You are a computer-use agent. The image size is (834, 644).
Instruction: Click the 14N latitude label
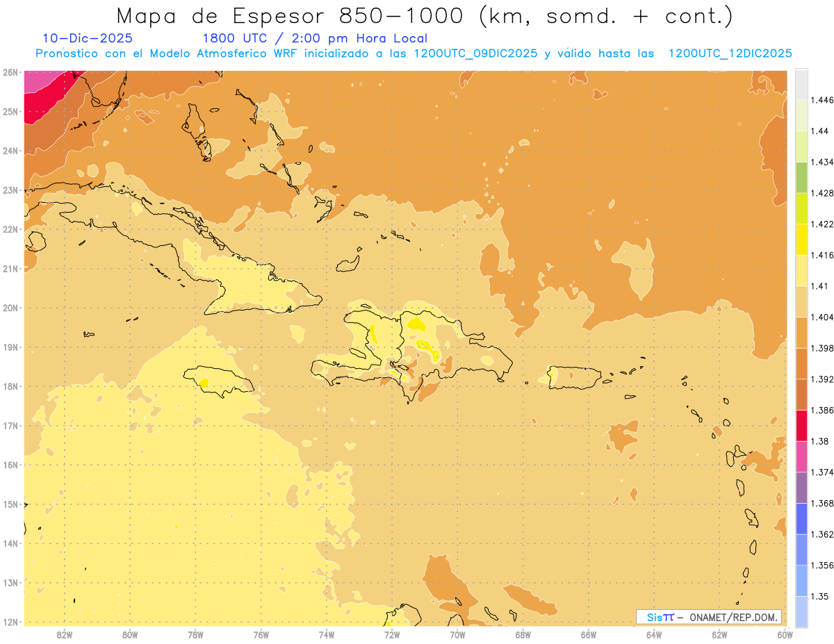coord(10,543)
